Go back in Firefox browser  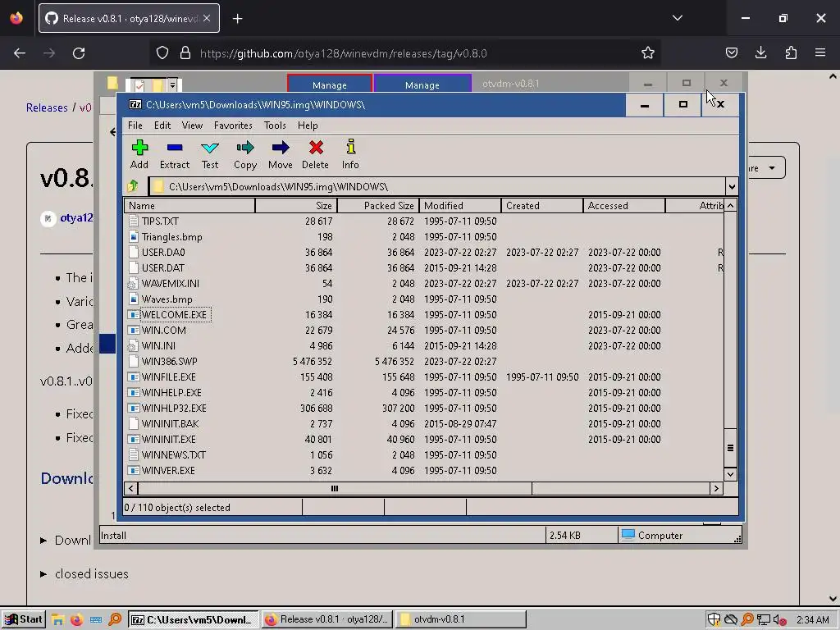coord(20,53)
